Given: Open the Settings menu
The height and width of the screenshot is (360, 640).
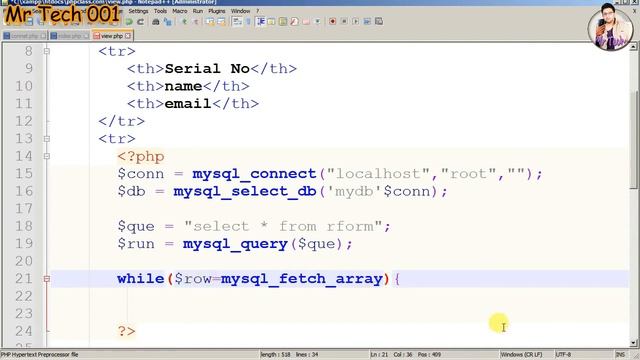Looking at the screenshot, I should point(138,11).
